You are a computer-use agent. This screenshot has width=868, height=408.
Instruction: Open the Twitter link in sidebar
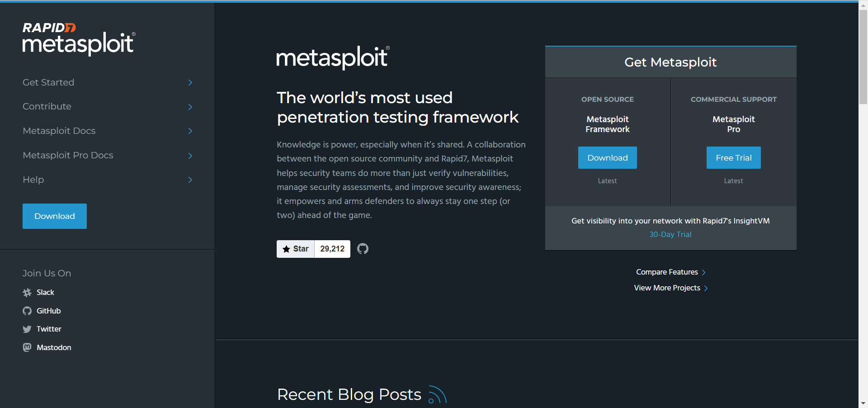[x=49, y=329]
